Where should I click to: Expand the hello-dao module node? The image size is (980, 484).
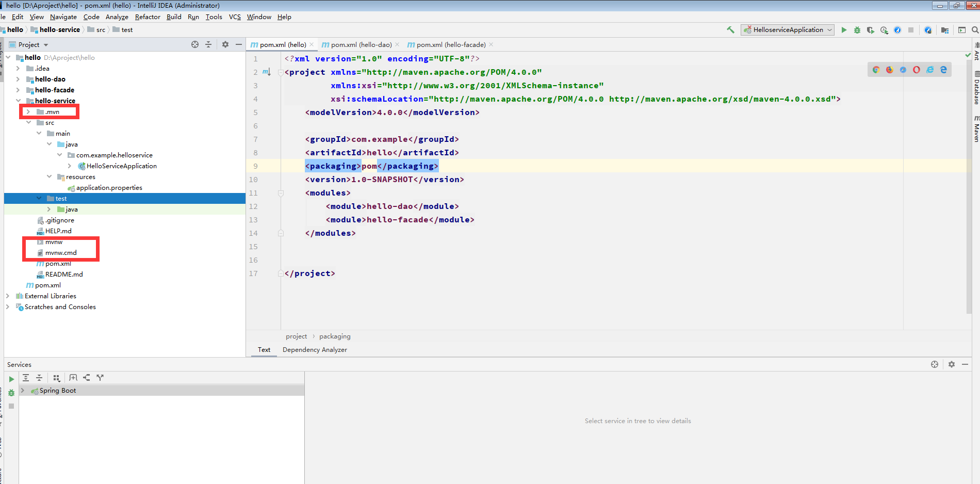[18, 79]
